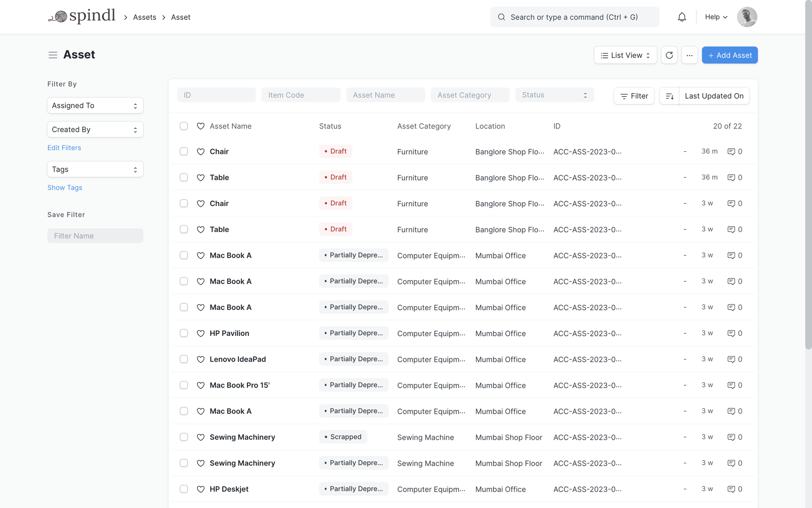Open Edit Filters link
Screen dimensions: 812x508
[x=64, y=148]
